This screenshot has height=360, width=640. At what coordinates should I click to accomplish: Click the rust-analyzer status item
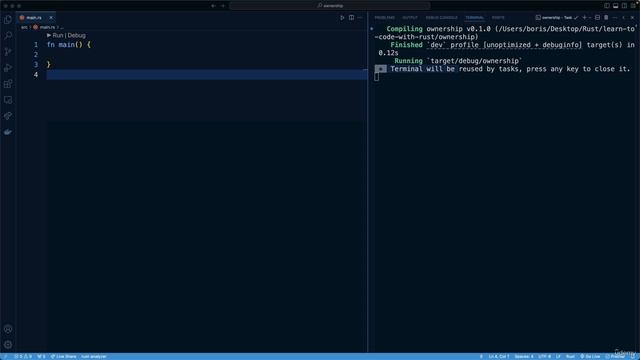point(93,357)
